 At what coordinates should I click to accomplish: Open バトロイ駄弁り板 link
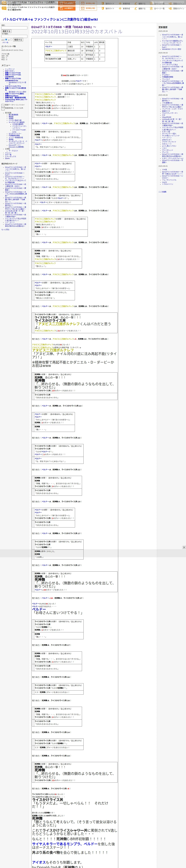15,120
